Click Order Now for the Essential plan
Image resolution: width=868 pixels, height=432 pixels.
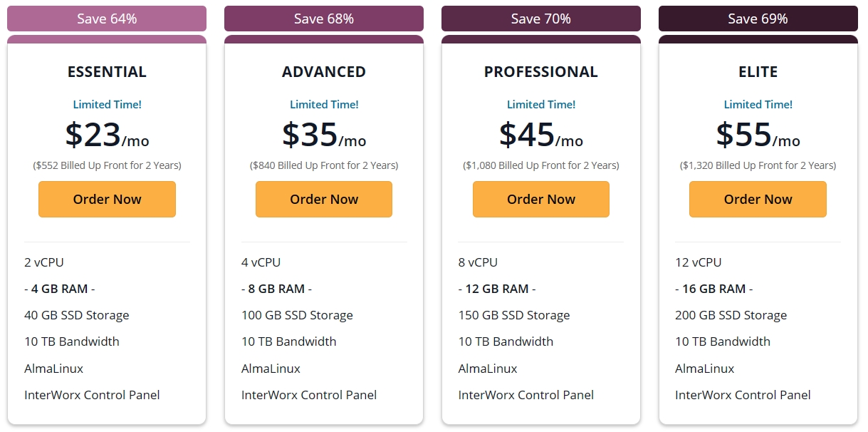(107, 200)
